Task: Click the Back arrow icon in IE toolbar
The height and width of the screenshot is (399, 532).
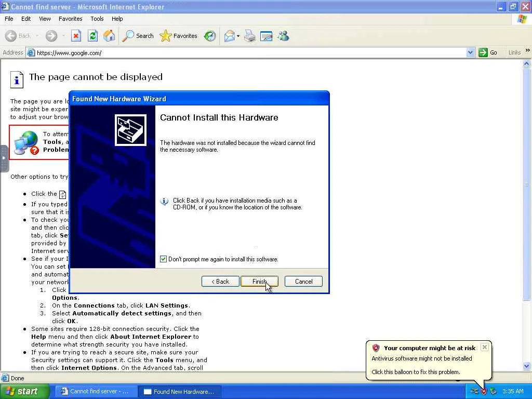Action: coord(11,36)
